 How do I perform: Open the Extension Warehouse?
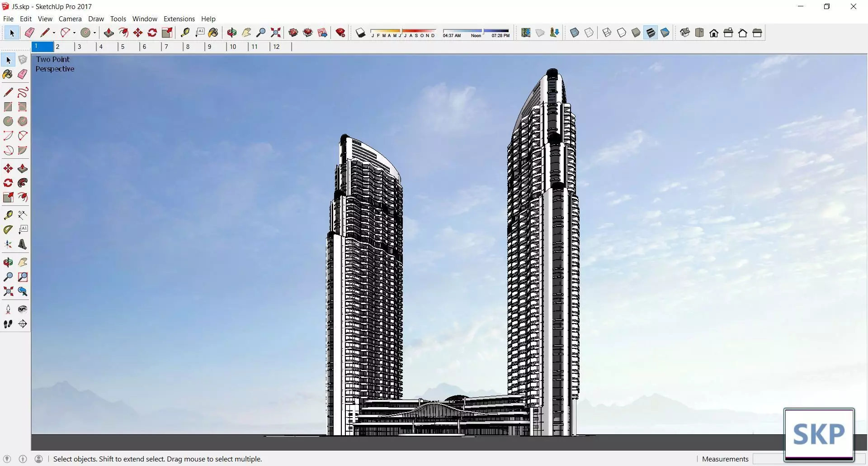[308, 33]
